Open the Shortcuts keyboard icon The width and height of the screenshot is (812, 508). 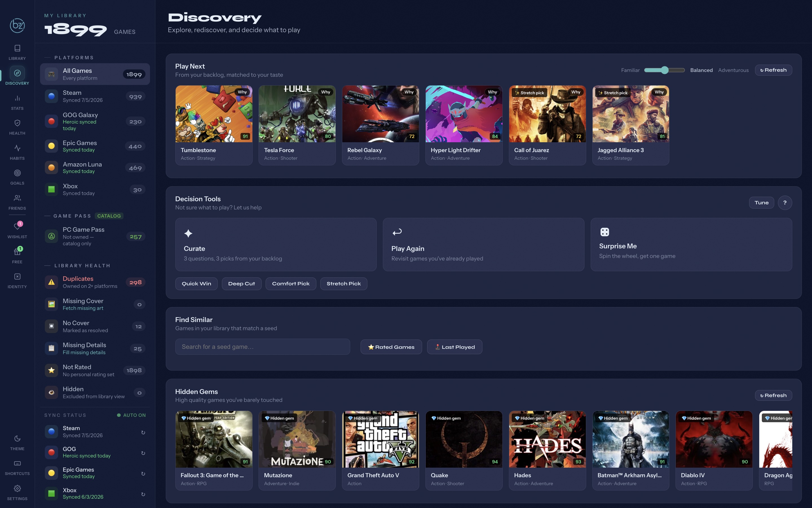[x=17, y=463]
